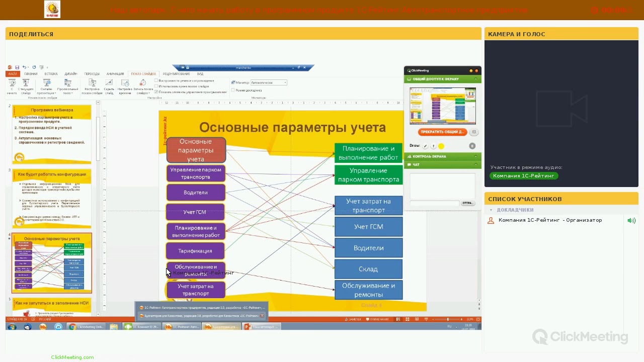Image resolution: width=644 pixels, height=362 pixels.
Task: Click chat message input field
Action: tap(435, 203)
